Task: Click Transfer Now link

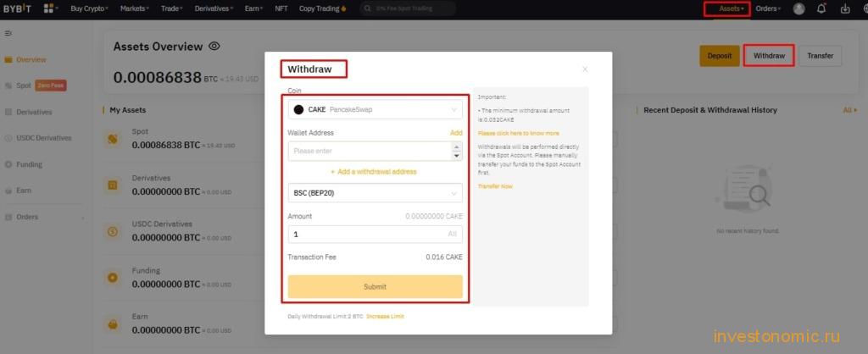Action: (x=495, y=186)
